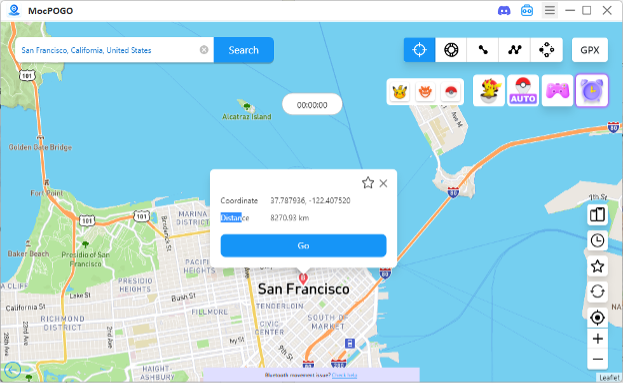Open the hamburger menu in title bar
The height and width of the screenshot is (384, 624).
pyautogui.click(x=550, y=10)
